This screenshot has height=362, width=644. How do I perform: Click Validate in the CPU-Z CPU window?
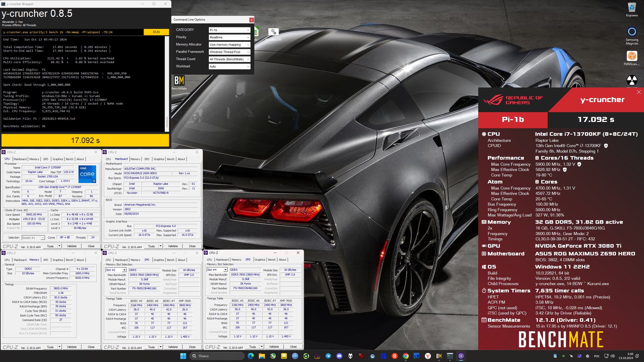[72, 246]
